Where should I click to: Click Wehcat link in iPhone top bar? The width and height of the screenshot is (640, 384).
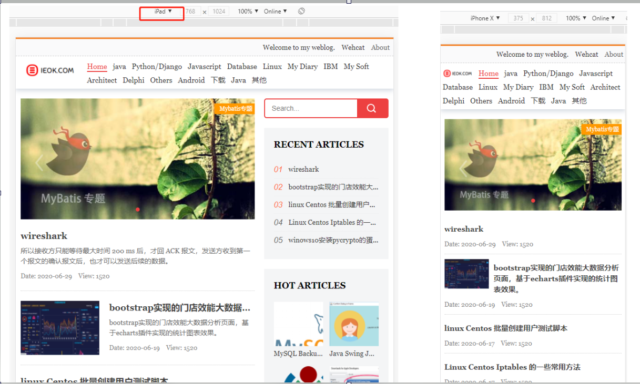pos(586,54)
